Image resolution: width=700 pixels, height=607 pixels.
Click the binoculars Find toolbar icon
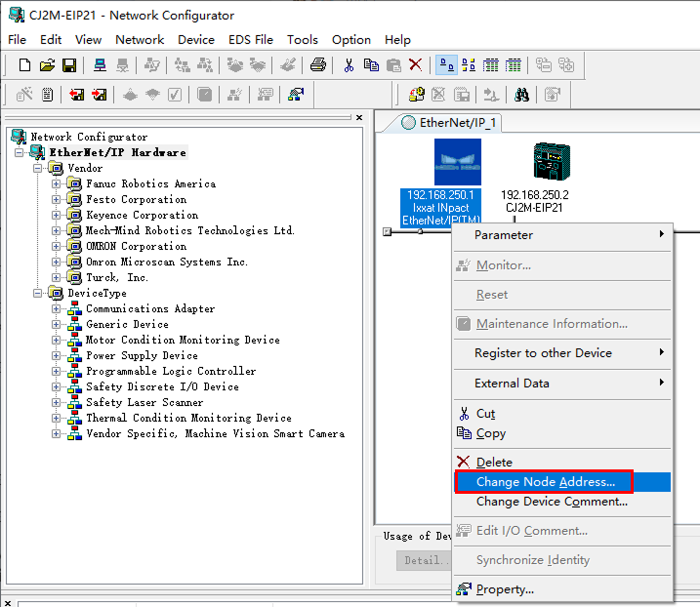pos(522,95)
